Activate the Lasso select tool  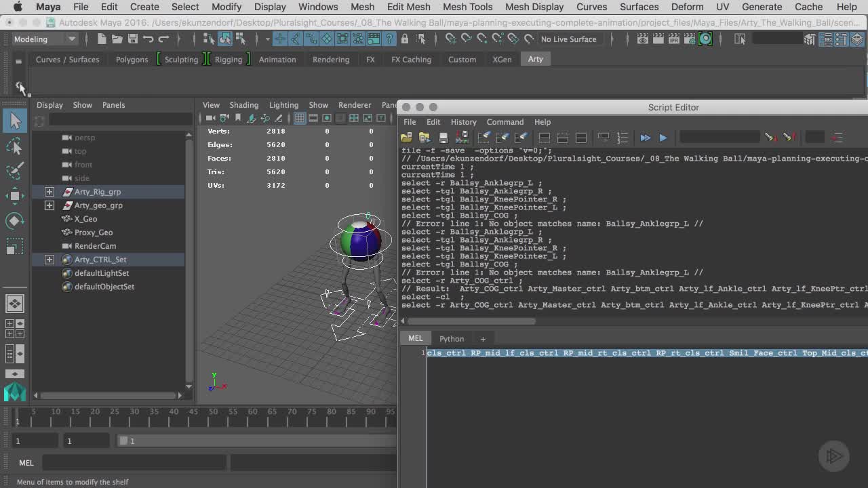tap(15, 146)
